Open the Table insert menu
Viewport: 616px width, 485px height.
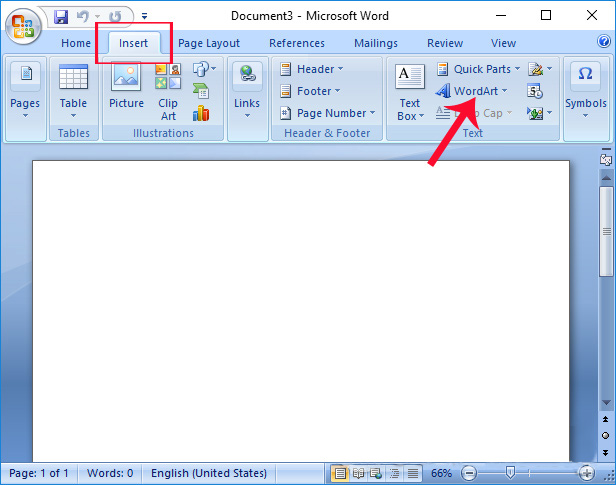(73, 91)
